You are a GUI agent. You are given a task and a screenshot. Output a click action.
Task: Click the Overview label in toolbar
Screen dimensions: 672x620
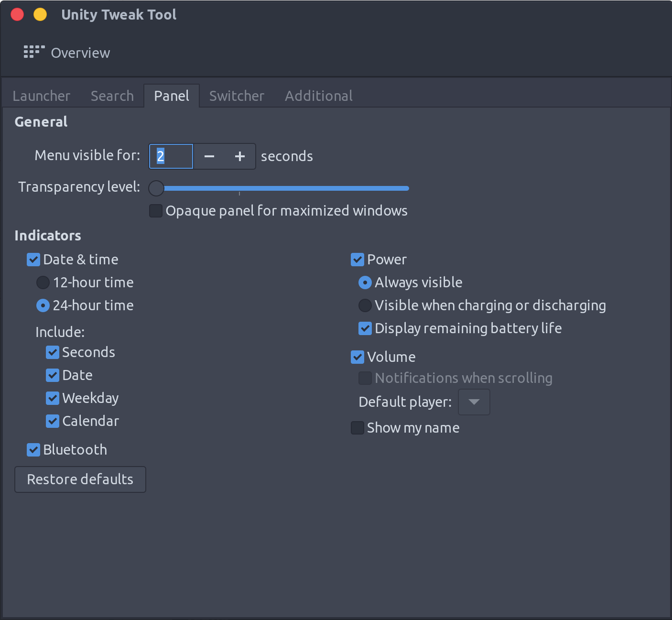80,53
